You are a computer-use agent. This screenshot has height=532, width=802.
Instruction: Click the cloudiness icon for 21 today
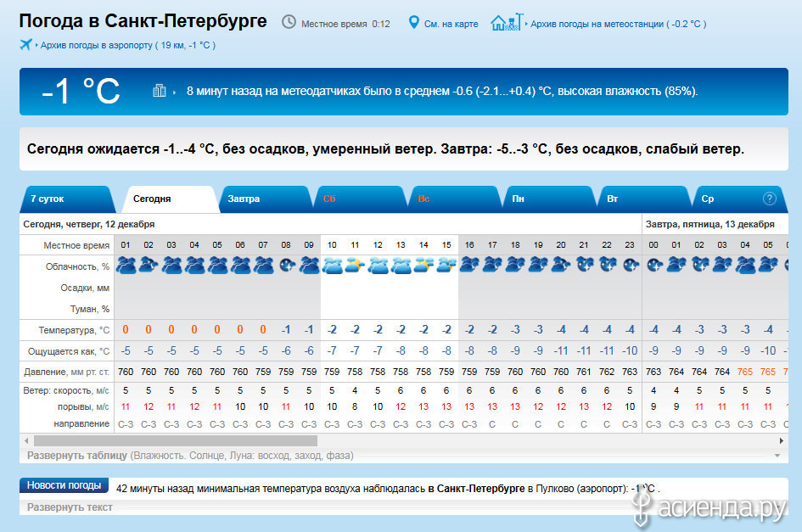pyautogui.click(x=584, y=265)
